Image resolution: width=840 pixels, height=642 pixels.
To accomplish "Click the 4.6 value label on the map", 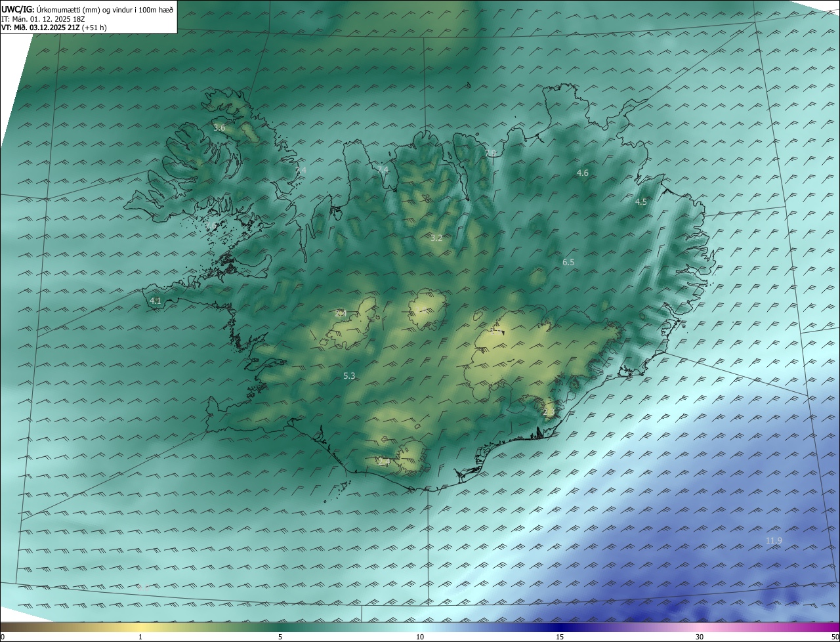I will click(582, 173).
